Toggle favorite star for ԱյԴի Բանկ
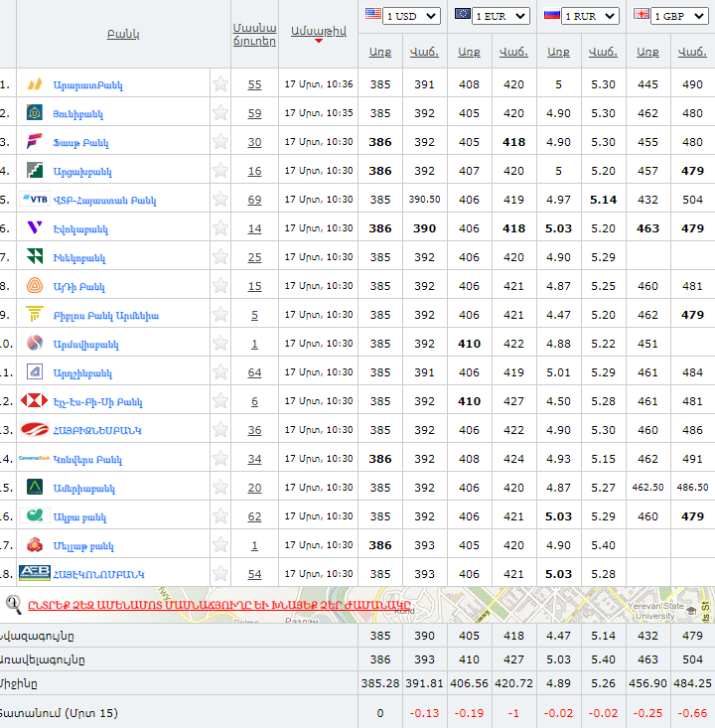Image resolution: width=715 pixels, height=728 pixels. click(x=220, y=285)
